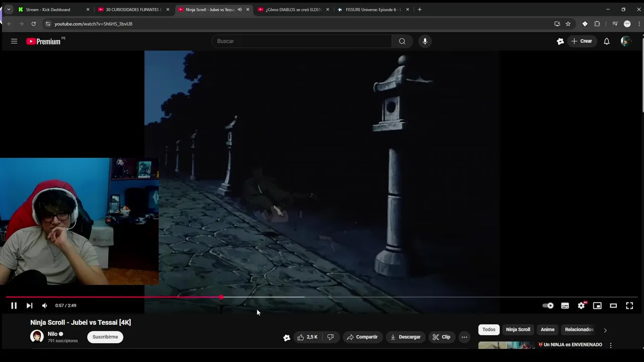
Task: Open options for Un NINJA es ENVENENADO video
Action: (x=611, y=345)
